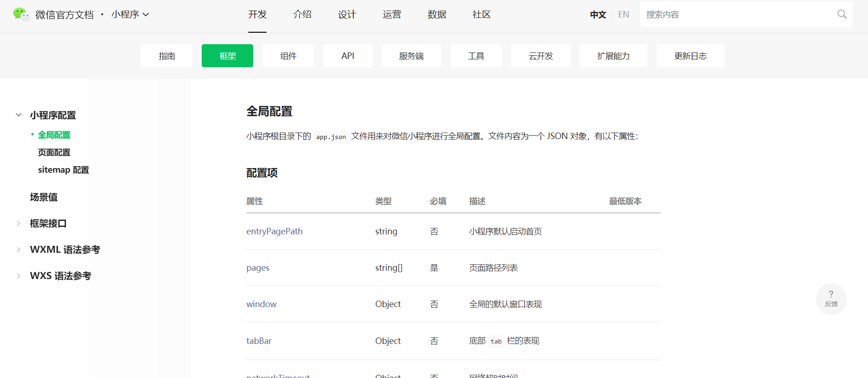Open the 运营 top menu

(x=392, y=14)
